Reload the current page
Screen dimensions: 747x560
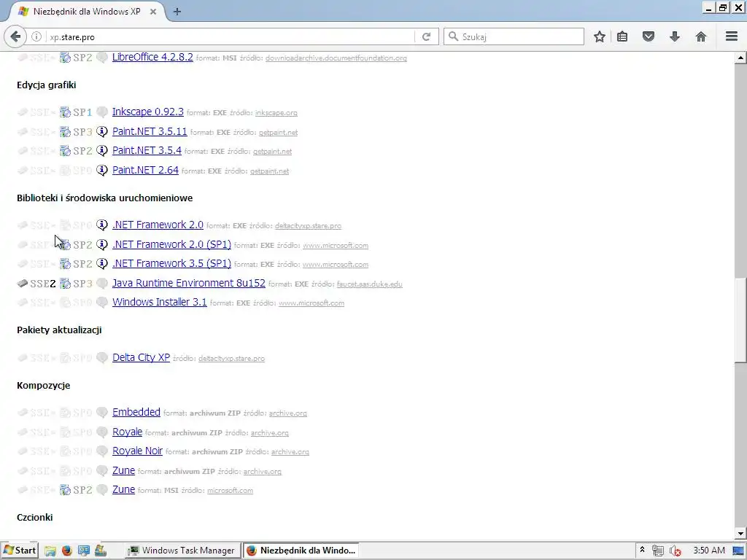426,36
